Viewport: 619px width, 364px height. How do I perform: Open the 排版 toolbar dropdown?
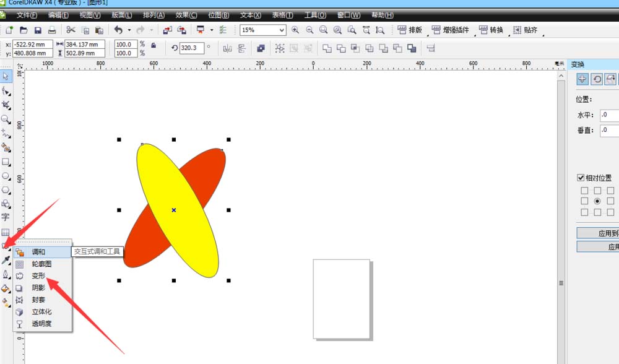pyautogui.click(x=410, y=30)
